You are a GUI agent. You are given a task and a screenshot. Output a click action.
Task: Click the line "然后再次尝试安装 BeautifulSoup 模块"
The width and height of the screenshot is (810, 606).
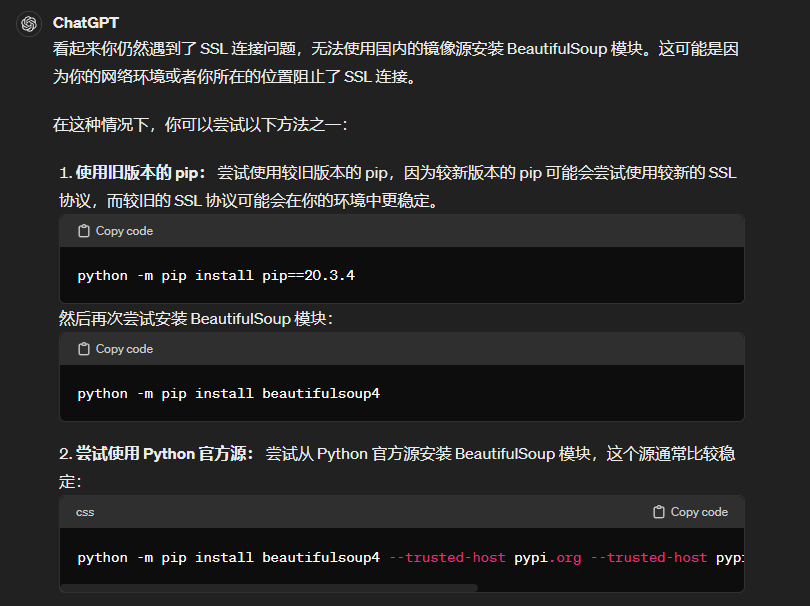pos(193,319)
